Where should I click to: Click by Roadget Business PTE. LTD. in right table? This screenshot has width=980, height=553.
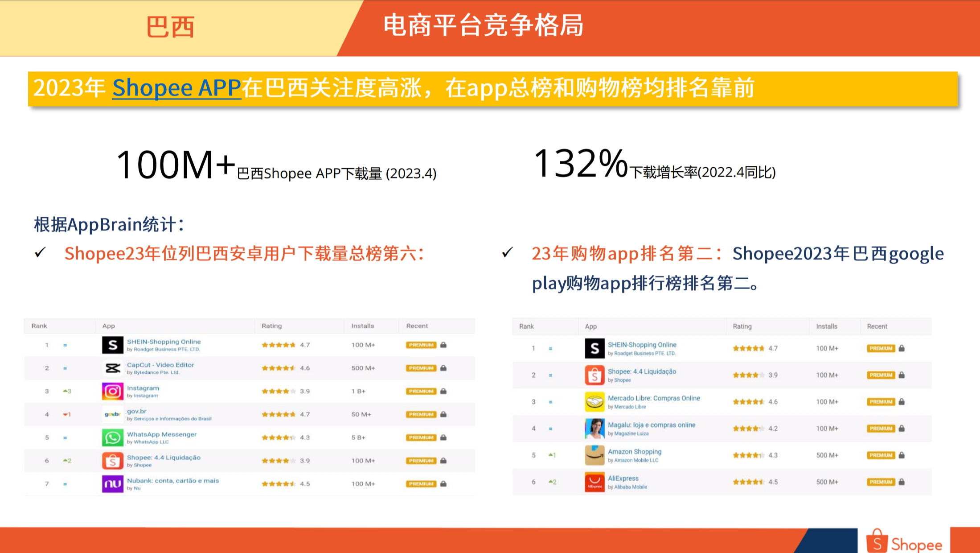coord(642,354)
